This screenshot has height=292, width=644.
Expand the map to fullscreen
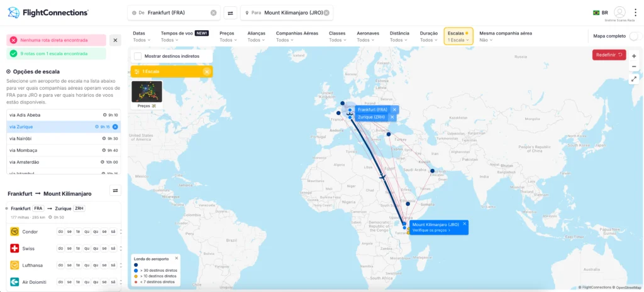(634, 78)
